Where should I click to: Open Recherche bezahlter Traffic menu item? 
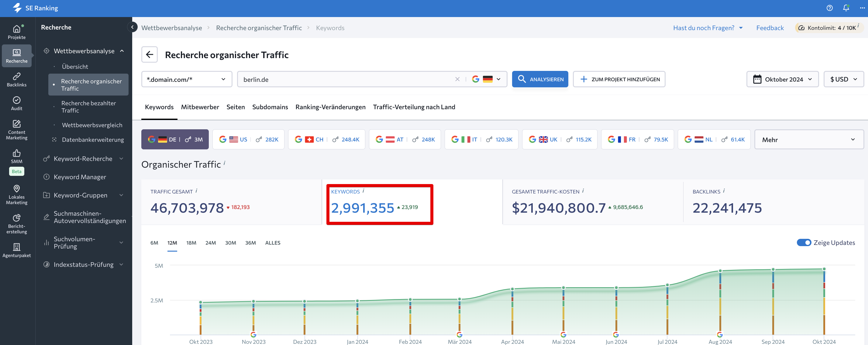pyautogui.click(x=88, y=106)
